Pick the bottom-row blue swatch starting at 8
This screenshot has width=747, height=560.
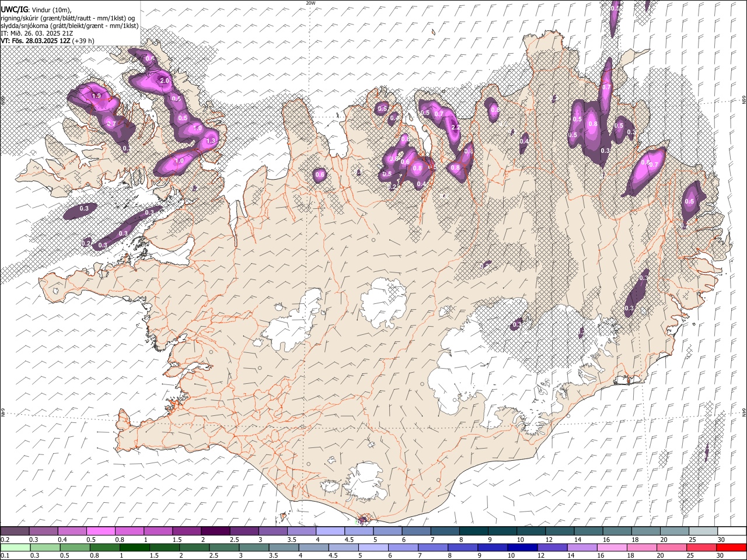tap(462, 547)
